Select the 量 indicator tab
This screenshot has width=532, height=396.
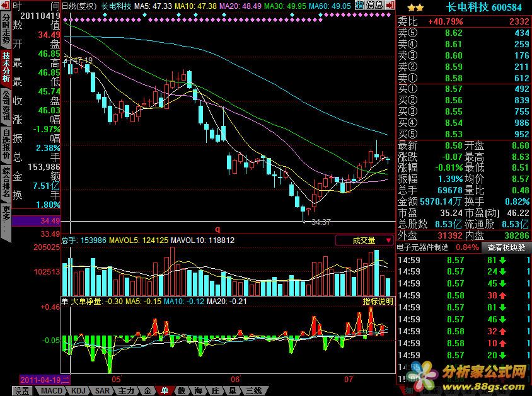[233, 391]
